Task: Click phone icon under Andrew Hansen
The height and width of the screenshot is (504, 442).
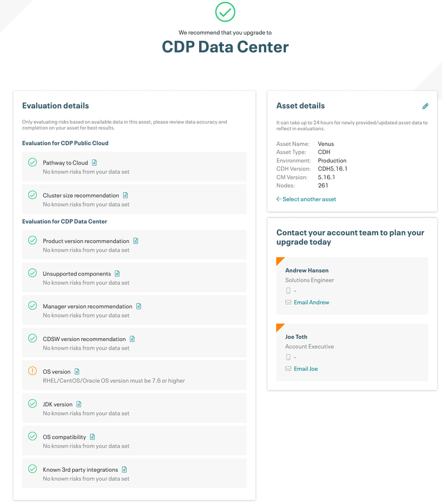Action: pyautogui.click(x=288, y=291)
